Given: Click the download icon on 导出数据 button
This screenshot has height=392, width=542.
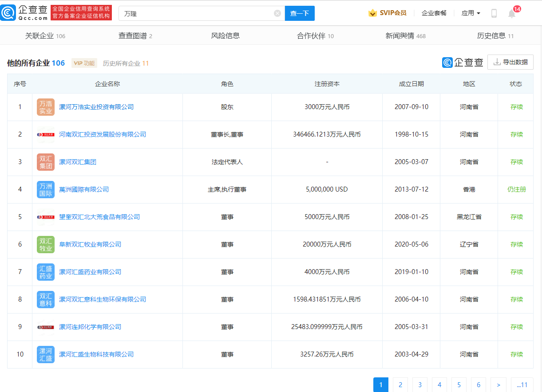Looking at the screenshot, I should pos(498,62).
